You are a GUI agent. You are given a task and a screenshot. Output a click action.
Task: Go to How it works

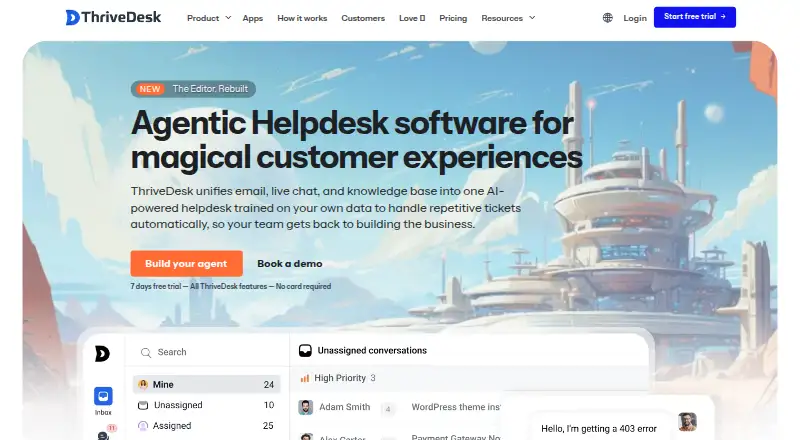tap(302, 18)
